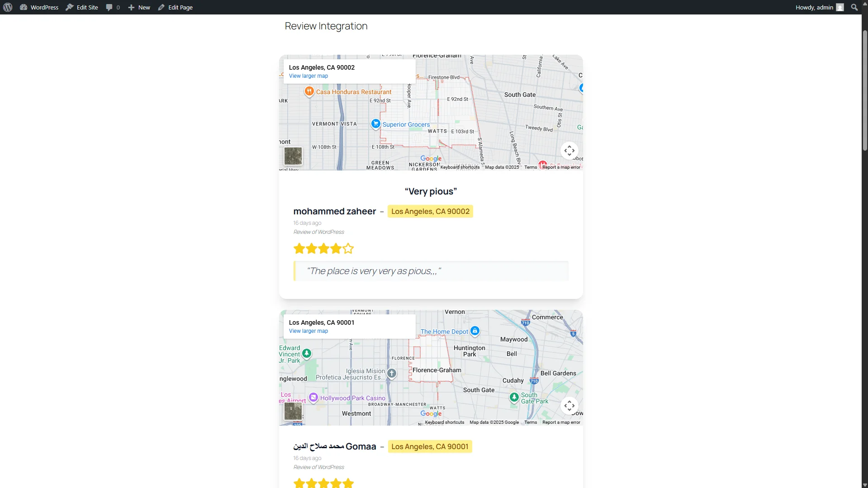Click the Google logo on 90002 map
Viewport: 868px width, 488px height.
pos(431,158)
